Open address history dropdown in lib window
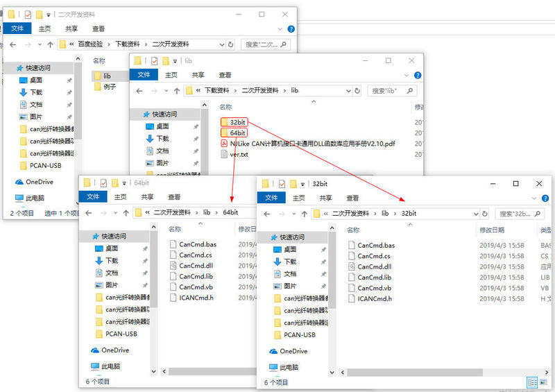This screenshot has width=555, height=392. pyautogui.click(x=348, y=91)
